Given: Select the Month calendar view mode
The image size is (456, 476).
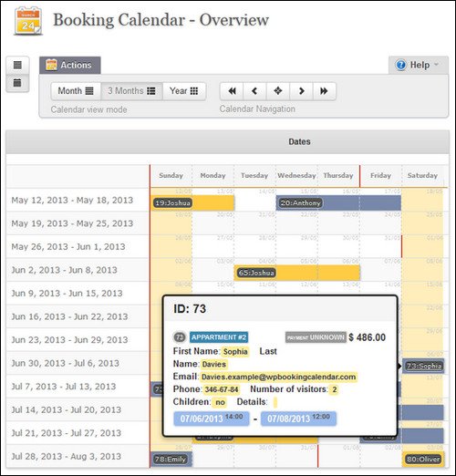Looking at the screenshot, I should [x=76, y=91].
